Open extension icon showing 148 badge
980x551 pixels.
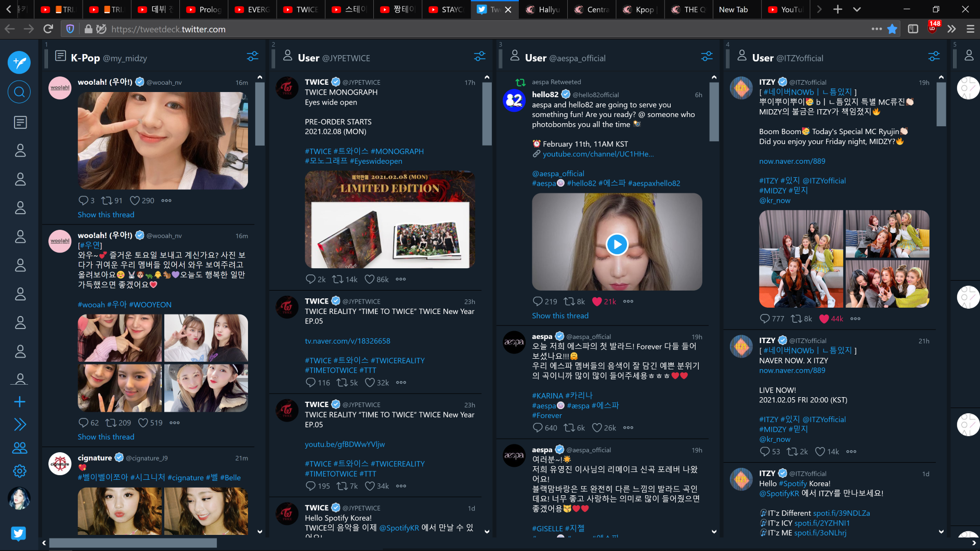pos(934,28)
